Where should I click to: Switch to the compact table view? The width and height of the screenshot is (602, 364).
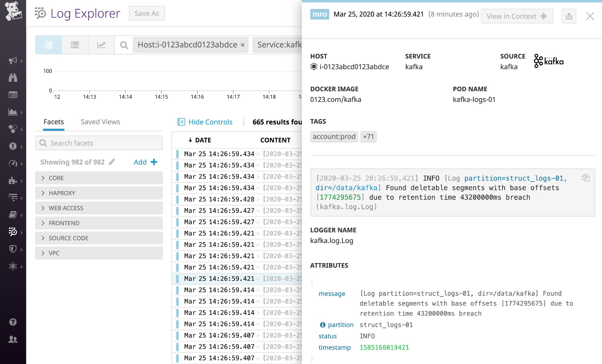tap(75, 45)
